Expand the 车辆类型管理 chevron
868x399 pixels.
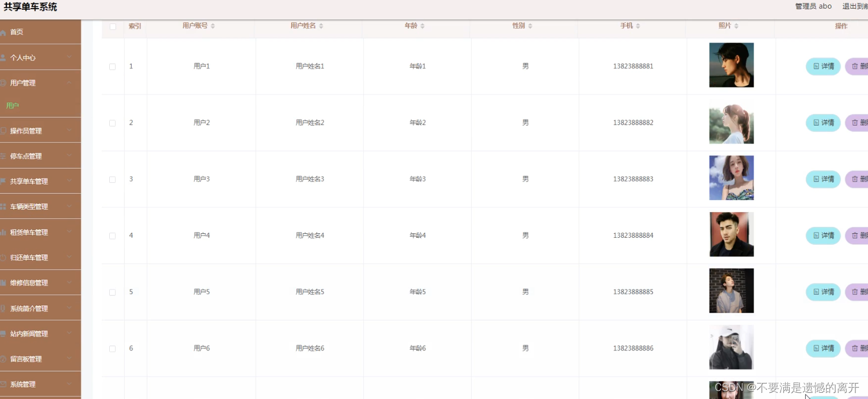[x=69, y=206]
